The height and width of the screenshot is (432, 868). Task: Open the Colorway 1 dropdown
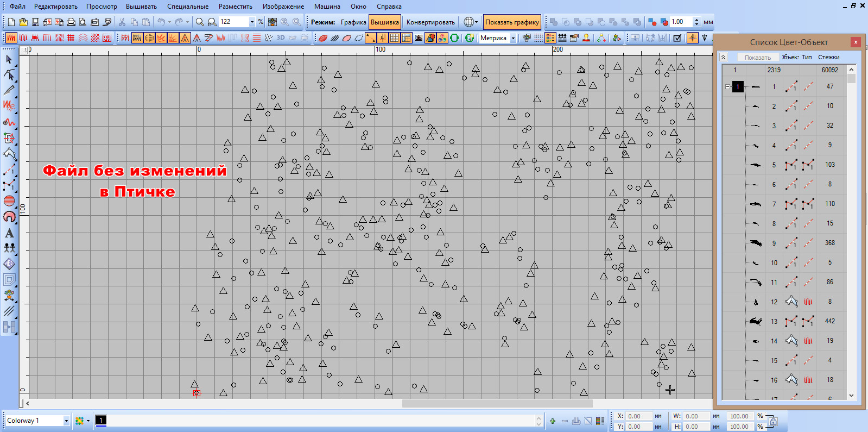[x=66, y=421]
